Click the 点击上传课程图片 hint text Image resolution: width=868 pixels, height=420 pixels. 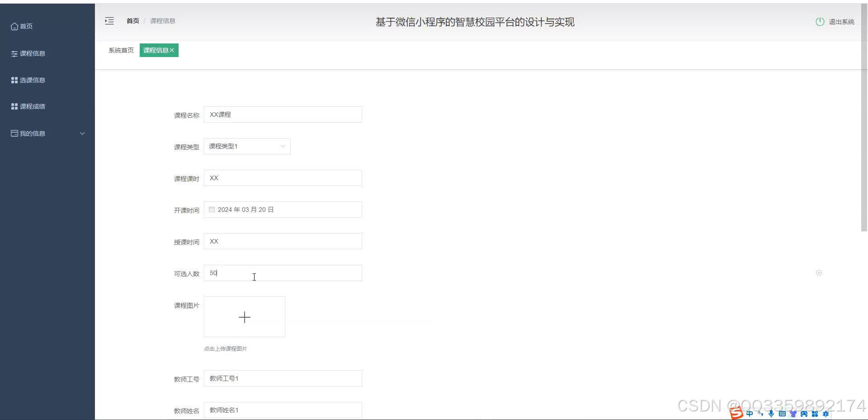coord(225,348)
